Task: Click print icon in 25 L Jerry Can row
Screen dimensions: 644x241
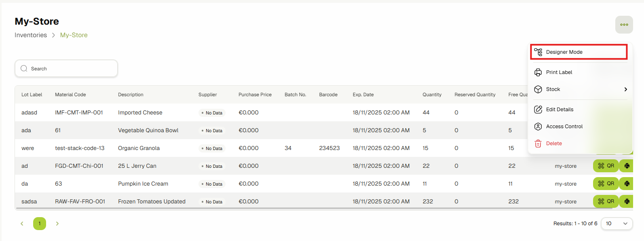Action: (x=627, y=166)
